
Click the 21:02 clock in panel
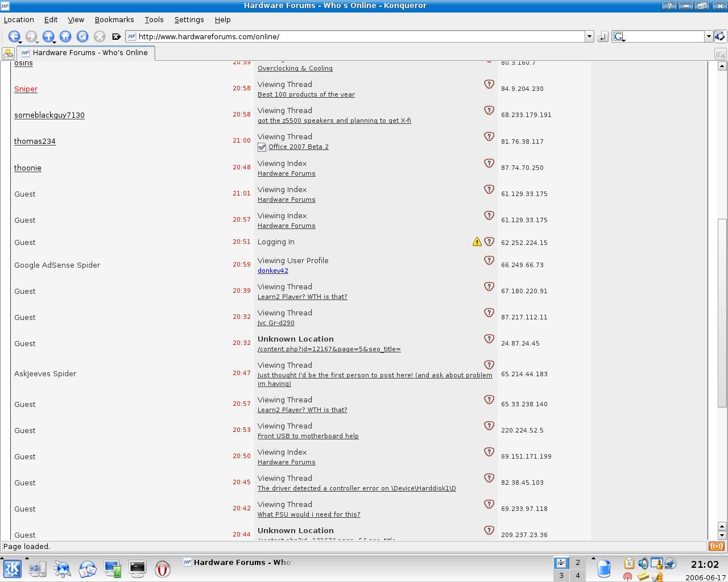point(705,564)
